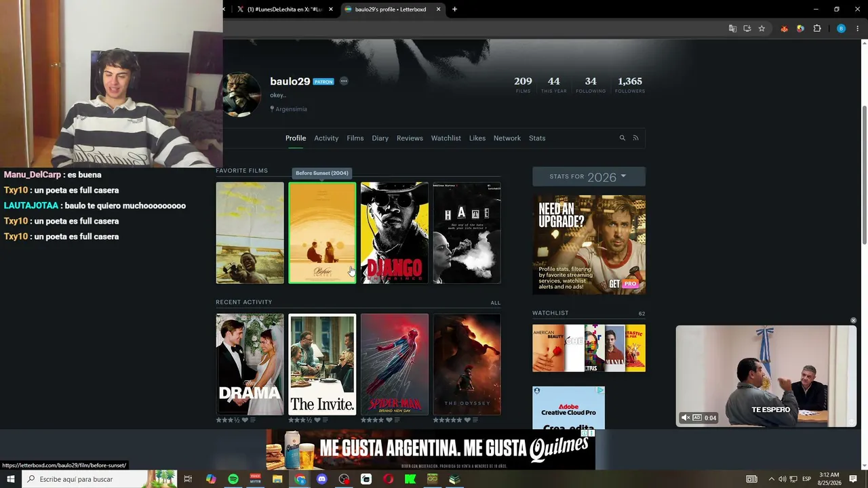Open the Diary tab

click(380, 138)
